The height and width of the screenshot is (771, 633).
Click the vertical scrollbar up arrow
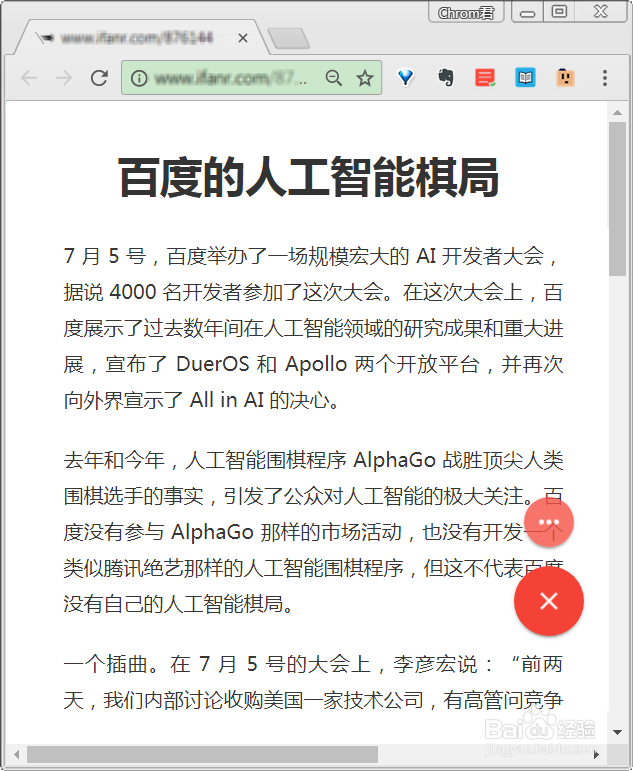[x=617, y=113]
